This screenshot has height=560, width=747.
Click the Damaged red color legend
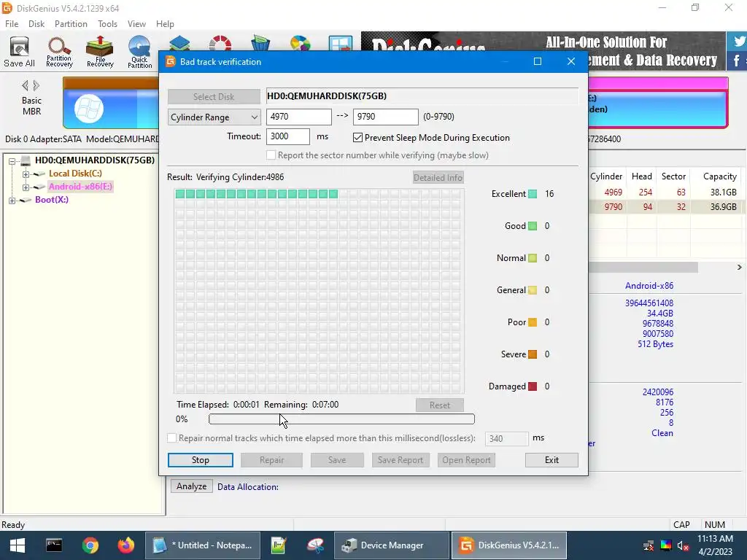click(x=533, y=386)
